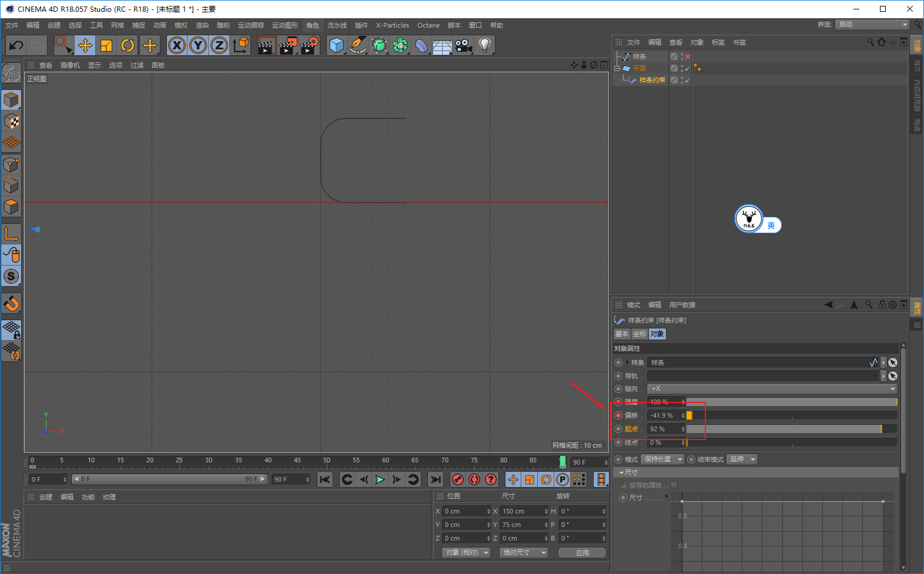924x574 pixels.
Task: Toggle Enable Axis icon
Action: [x=11, y=234]
